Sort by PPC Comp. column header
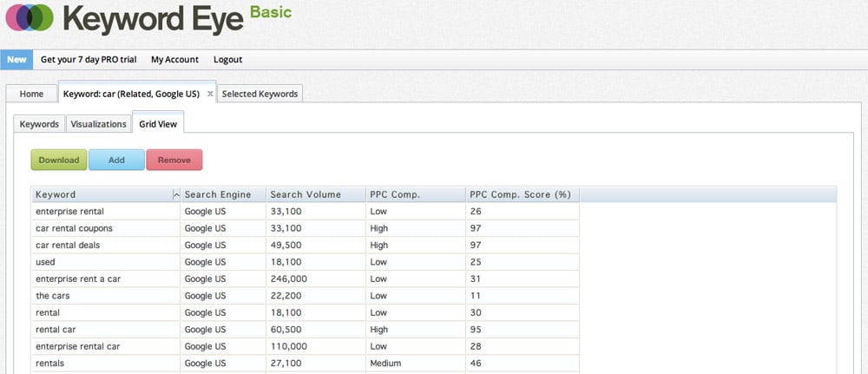 pyautogui.click(x=416, y=194)
